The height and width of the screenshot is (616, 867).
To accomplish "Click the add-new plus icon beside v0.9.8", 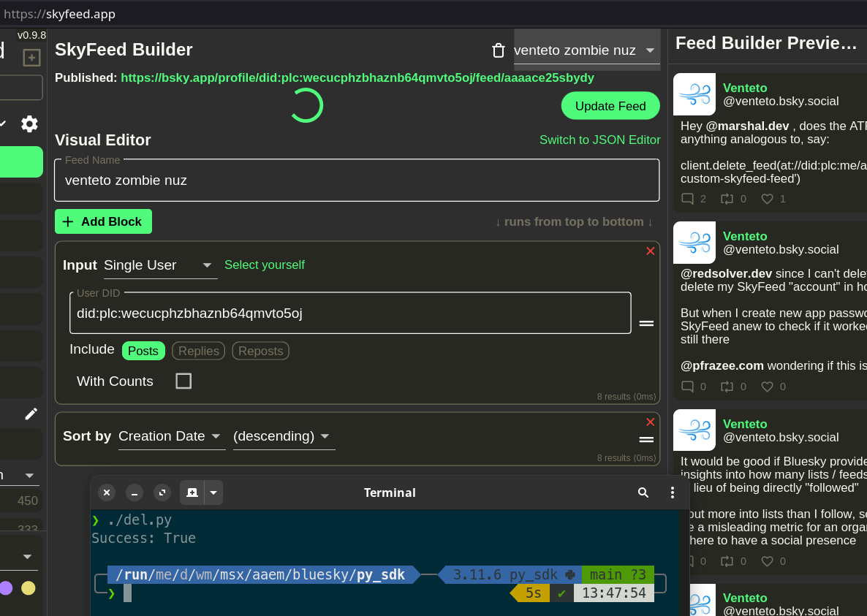I will coord(31,58).
